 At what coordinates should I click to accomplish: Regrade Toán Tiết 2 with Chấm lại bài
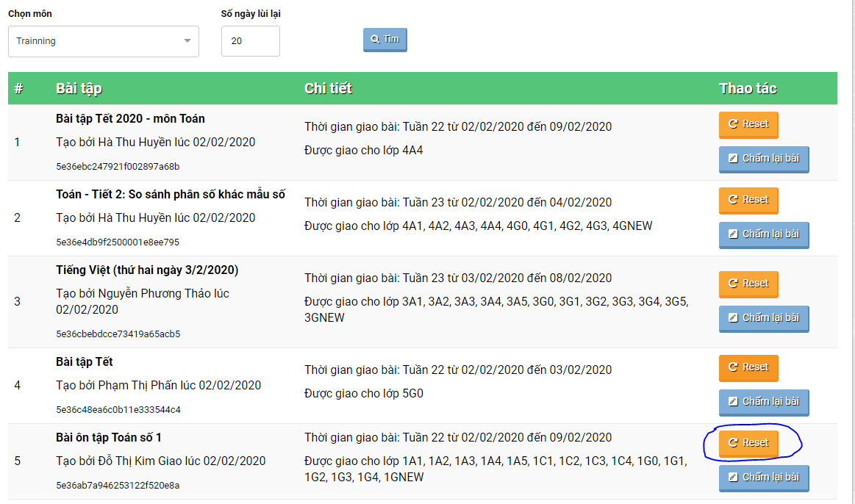coord(763,234)
